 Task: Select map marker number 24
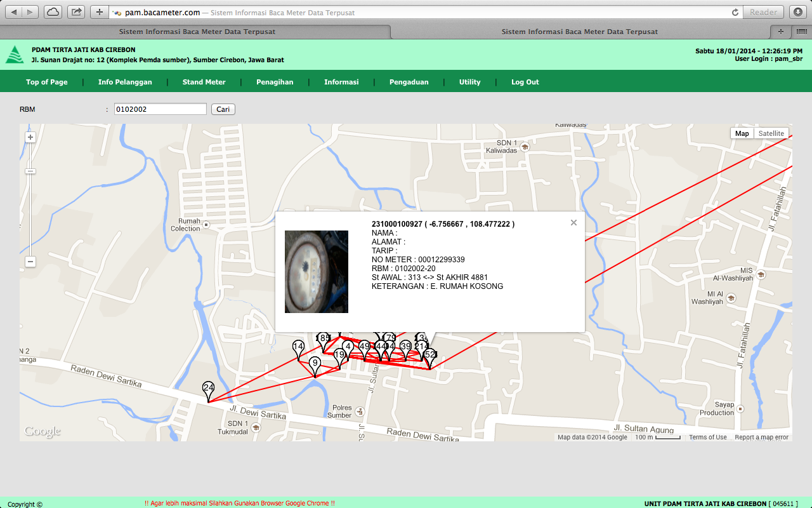point(208,386)
